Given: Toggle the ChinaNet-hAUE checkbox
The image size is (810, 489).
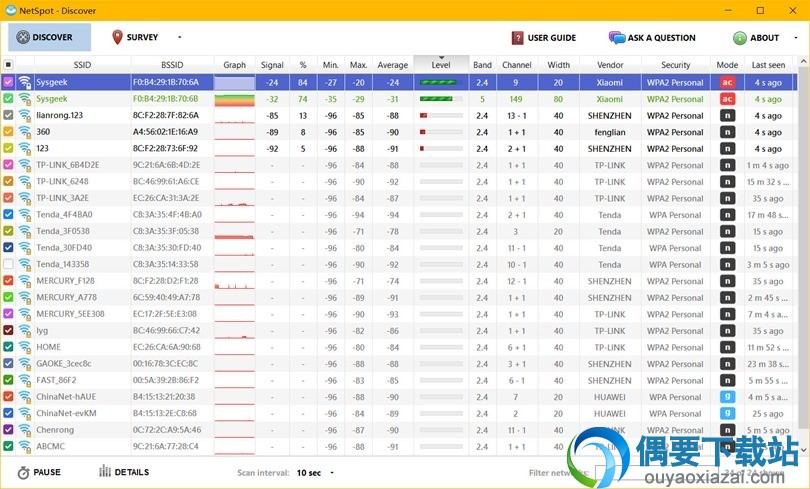Looking at the screenshot, I should (x=8, y=397).
